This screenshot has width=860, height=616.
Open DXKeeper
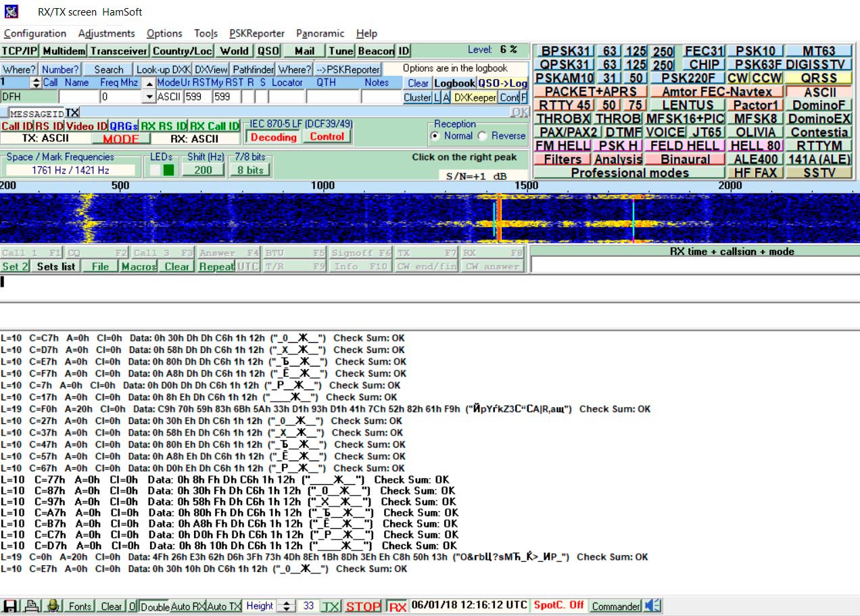(475, 97)
